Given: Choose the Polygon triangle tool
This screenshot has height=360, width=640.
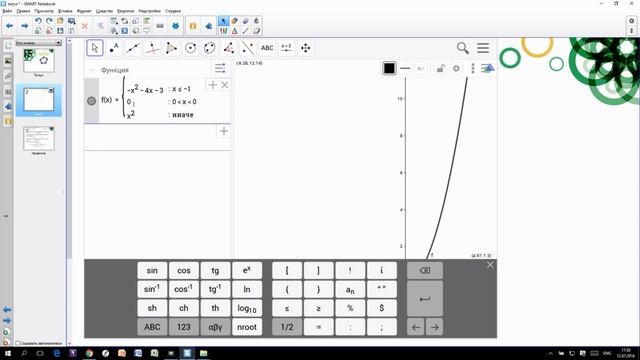Looking at the screenshot, I should click(x=171, y=48).
